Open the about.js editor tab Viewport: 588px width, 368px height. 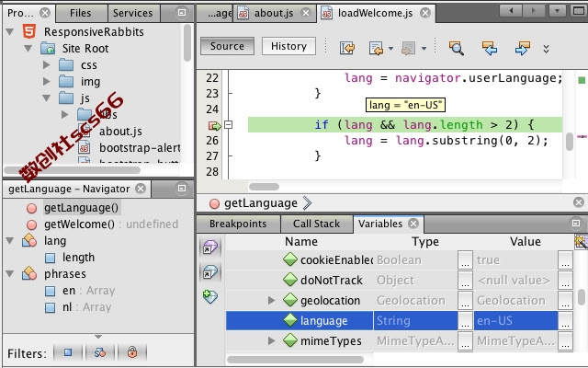click(x=274, y=13)
